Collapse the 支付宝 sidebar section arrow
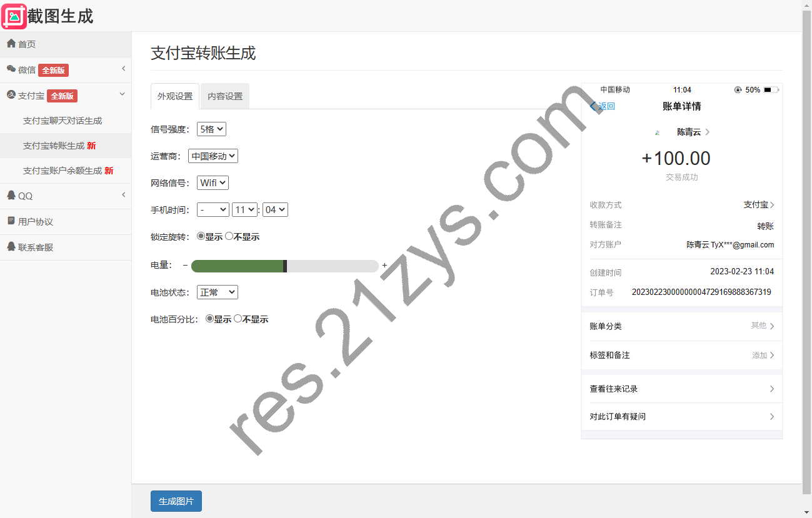Viewport: 812px width, 518px height. click(x=122, y=94)
